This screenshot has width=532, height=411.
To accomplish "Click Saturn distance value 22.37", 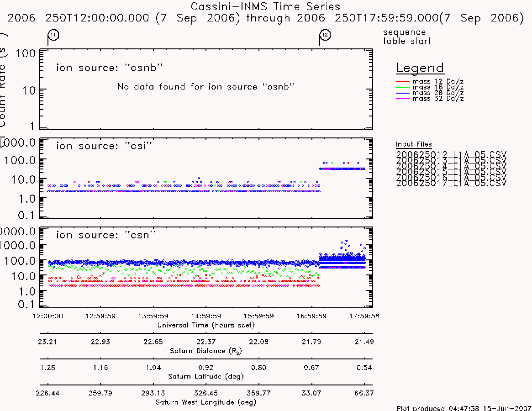I will pos(206,342).
